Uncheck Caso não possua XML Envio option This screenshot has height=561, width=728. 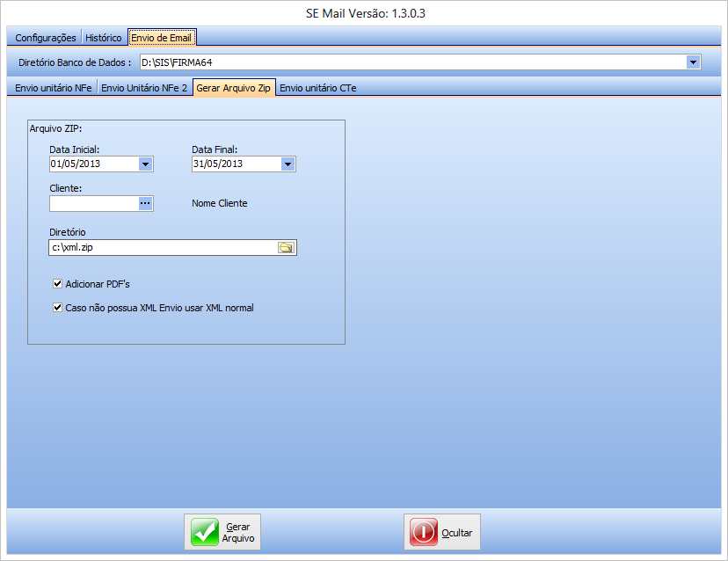(x=58, y=308)
